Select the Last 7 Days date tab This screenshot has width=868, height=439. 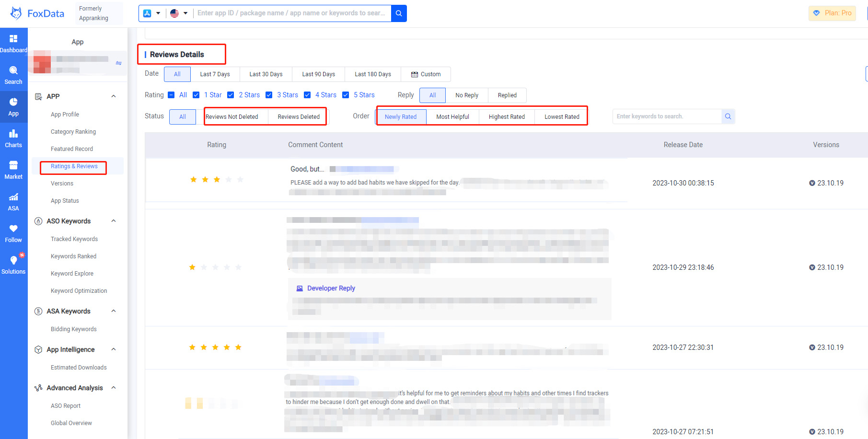[215, 74]
